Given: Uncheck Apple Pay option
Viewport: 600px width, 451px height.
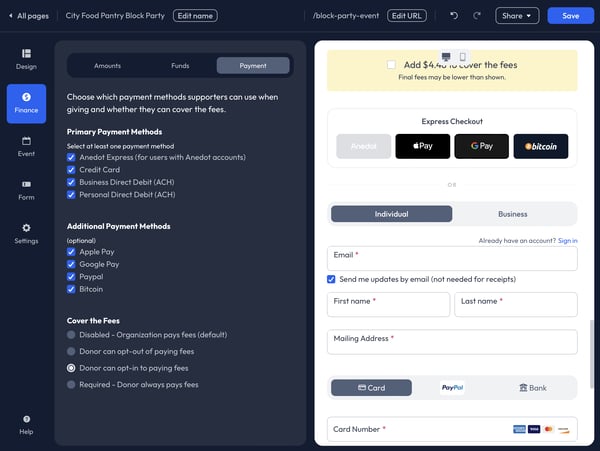Looking at the screenshot, I should (71, 252).
